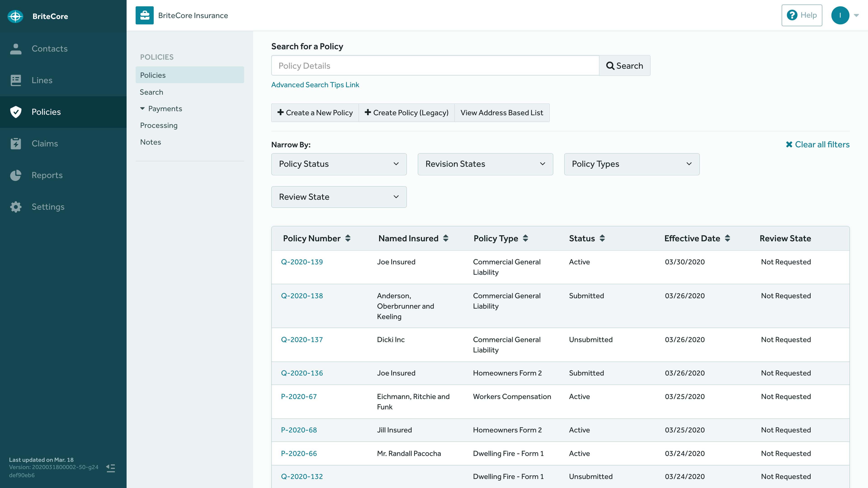868x488 pixels.
Task: Select the Lines icon in sidebar
Action: [x=16, y=80]
